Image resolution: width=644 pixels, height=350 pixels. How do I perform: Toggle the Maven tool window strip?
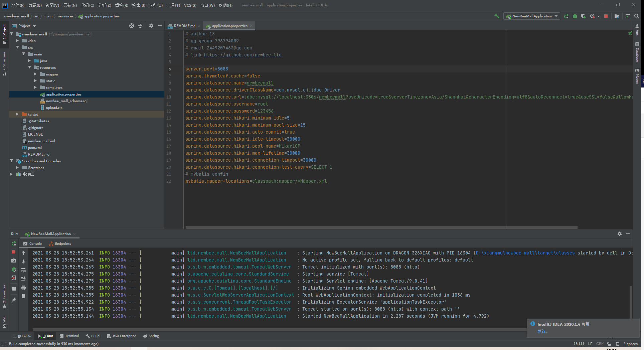pos(637,76)
